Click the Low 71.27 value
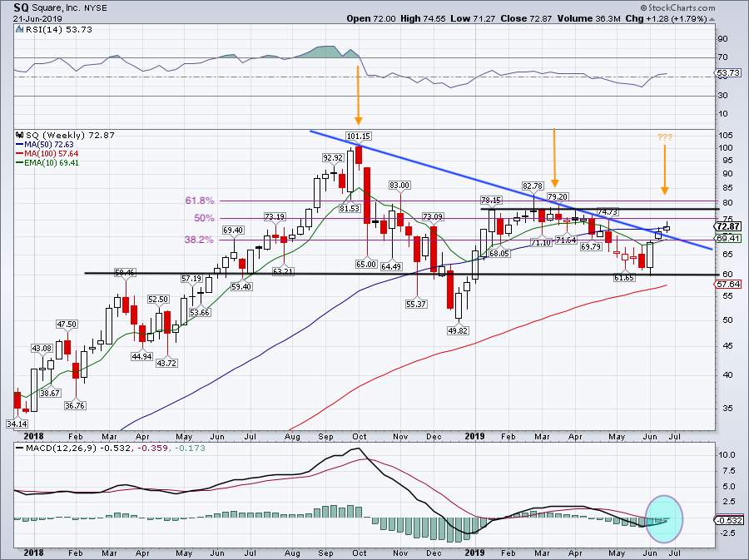 tap(473, 18)
